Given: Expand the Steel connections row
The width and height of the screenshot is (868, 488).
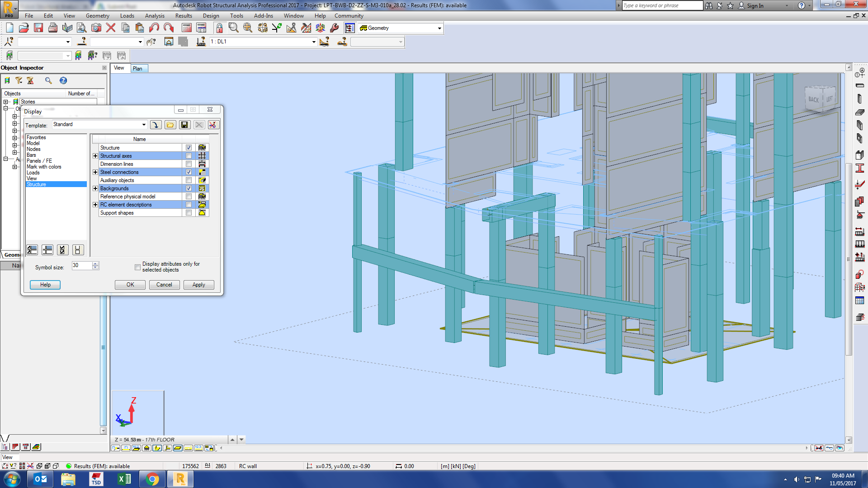Looking at the screenshot, I should tap(95, 172).
